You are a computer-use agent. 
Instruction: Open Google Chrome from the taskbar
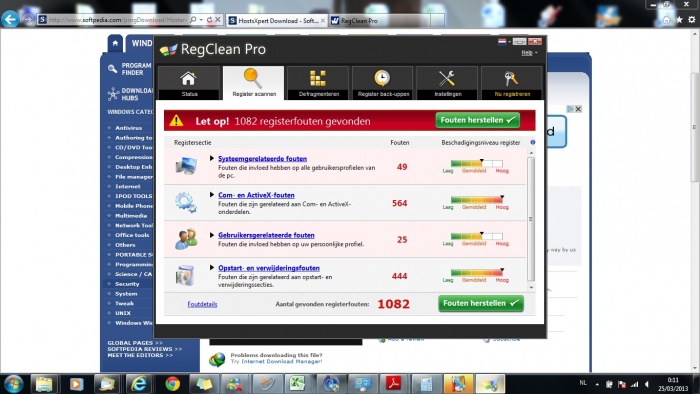coord(172,384)
